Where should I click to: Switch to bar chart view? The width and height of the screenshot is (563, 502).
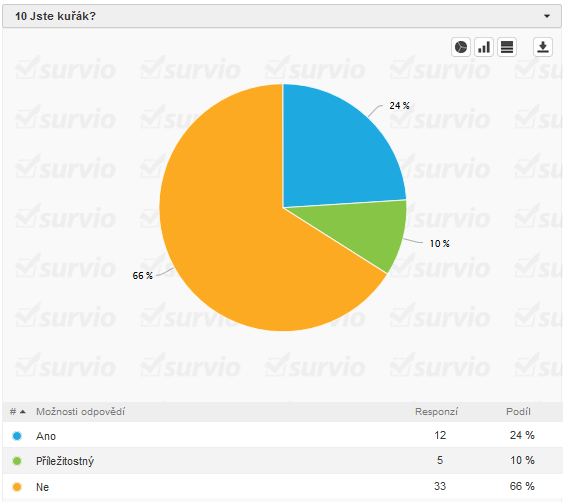[484, 47]
